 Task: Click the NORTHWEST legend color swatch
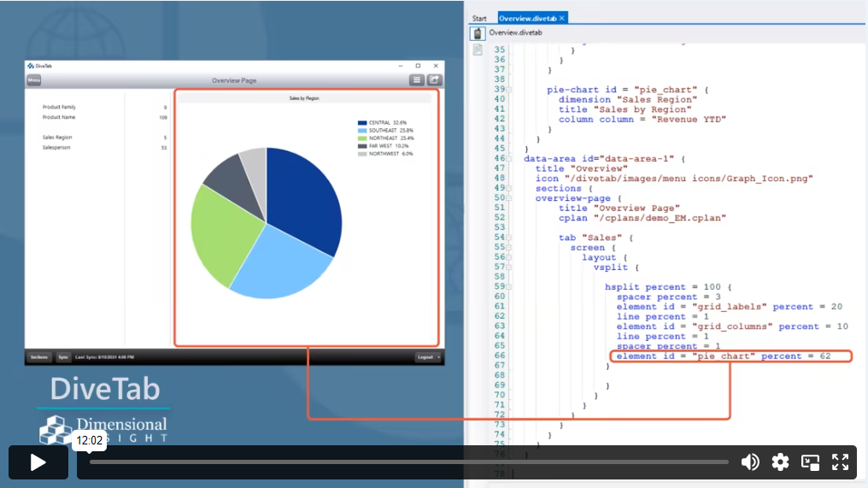362,154
